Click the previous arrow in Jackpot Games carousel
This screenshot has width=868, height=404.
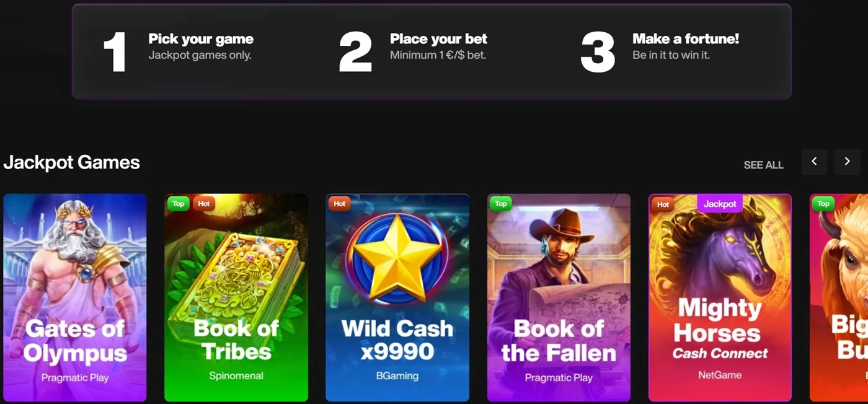point(814,162)
